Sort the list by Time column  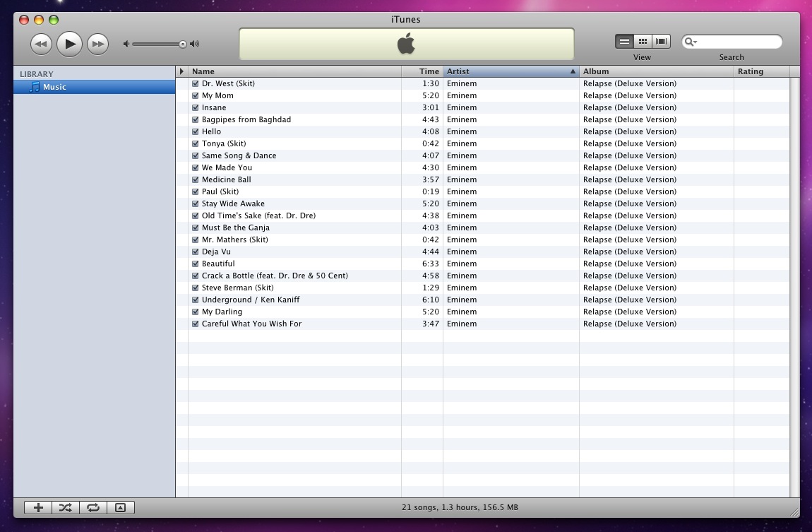click(x=422, y=71)
